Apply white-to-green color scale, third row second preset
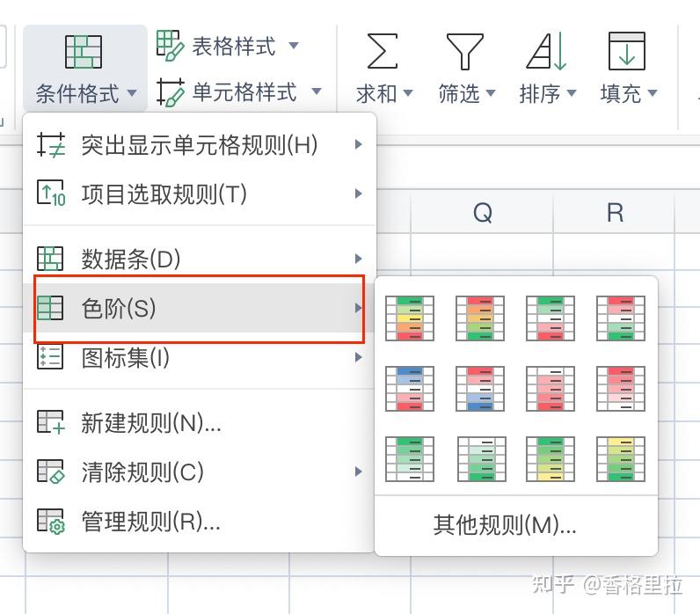Image resolution: width=700 pixels, height=614 pixels. 482,459
